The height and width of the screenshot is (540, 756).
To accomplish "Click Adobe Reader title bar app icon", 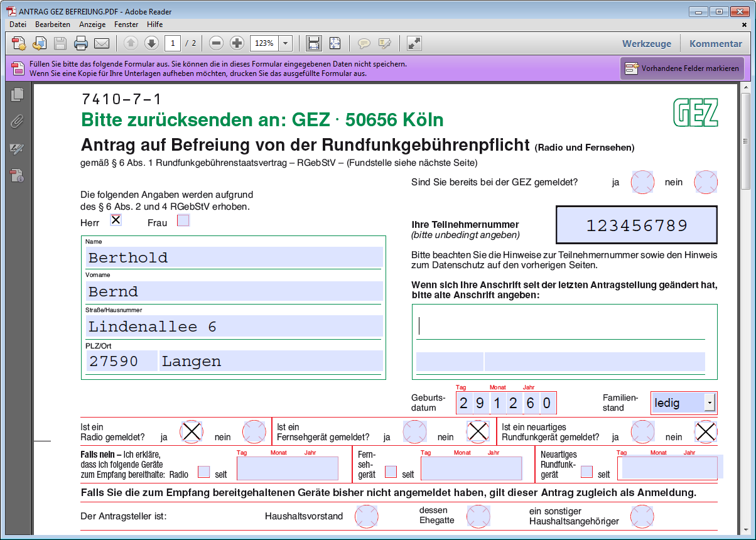I will (11, 11).
